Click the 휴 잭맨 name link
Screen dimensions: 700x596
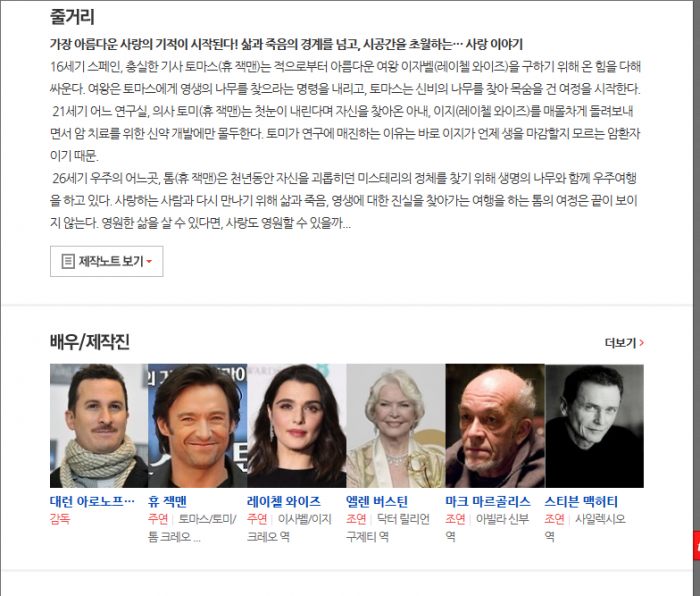167,501
